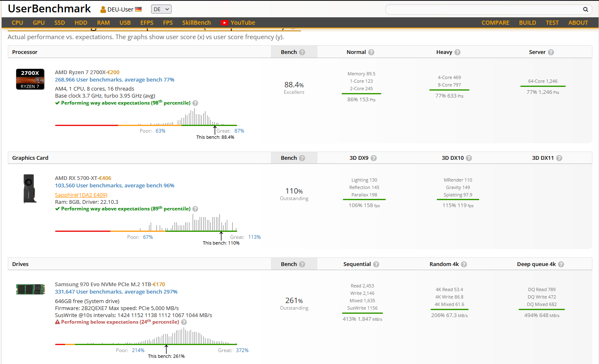Click 'DQ Read 789' value
This screenshot has width=599, height=364.
pos(542,289)
